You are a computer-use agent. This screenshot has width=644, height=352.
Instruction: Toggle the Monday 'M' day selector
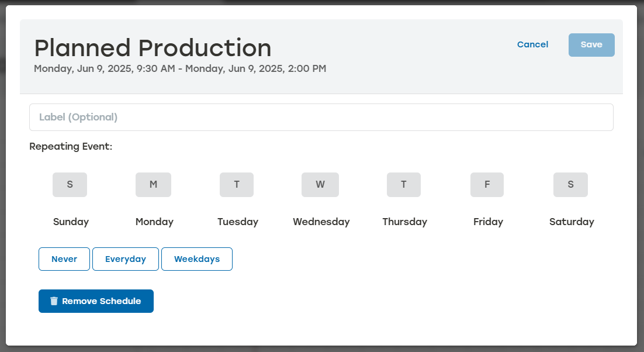pyautogui.click(x=153, y=184)
